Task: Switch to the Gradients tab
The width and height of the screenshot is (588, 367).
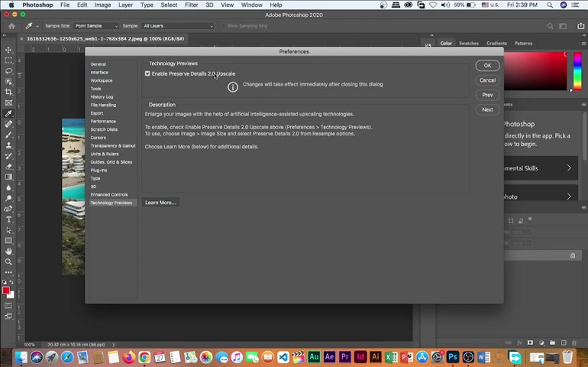Action: 496,43
